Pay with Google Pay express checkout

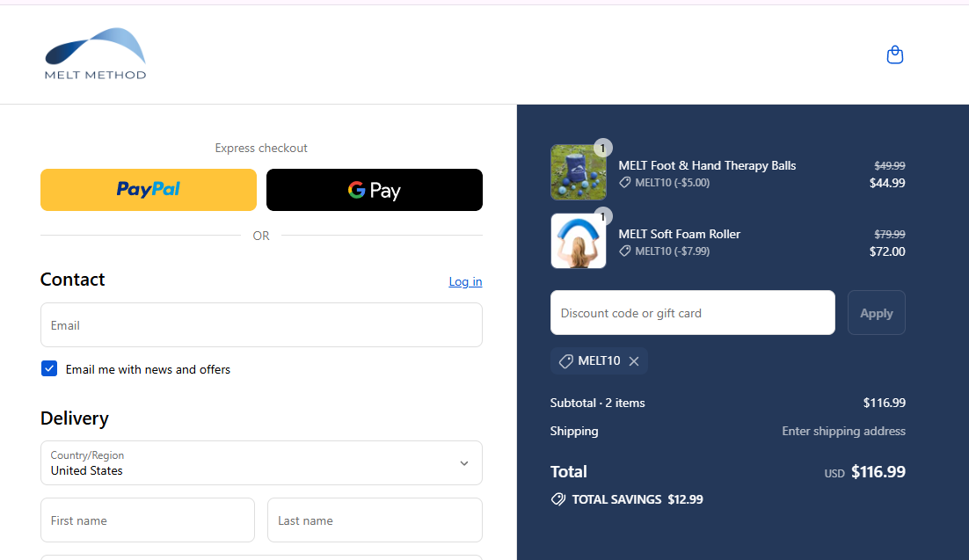[375, 190]
